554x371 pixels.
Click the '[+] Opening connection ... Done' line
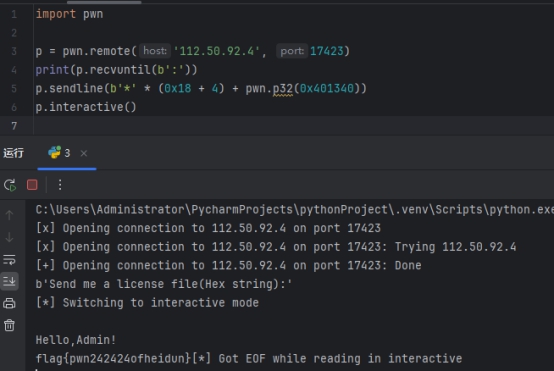tap(228, 265)
